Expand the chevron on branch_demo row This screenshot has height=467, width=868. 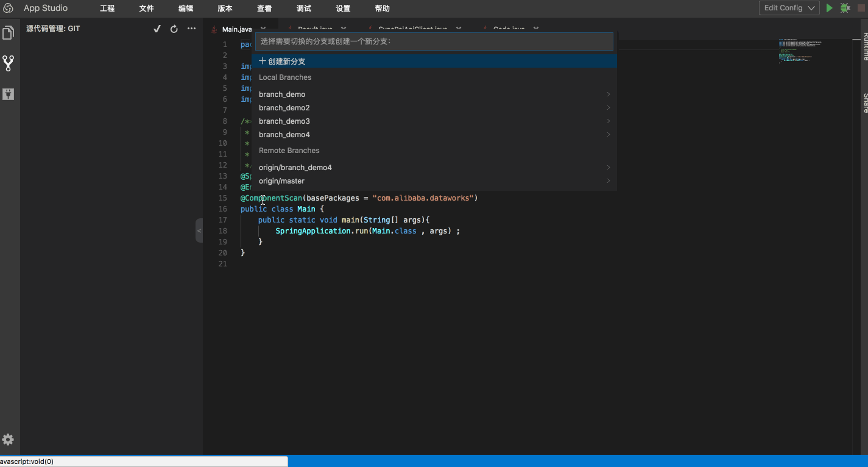click(x=608, y=94)
